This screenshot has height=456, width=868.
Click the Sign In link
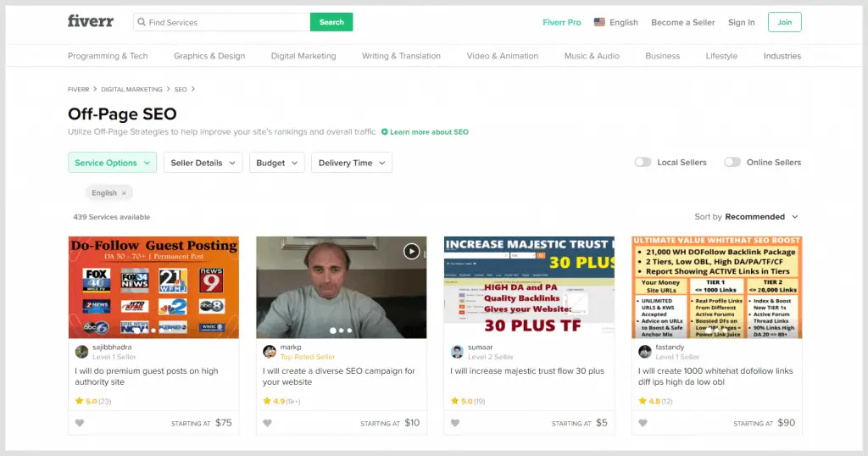click(x=741, y=22)
